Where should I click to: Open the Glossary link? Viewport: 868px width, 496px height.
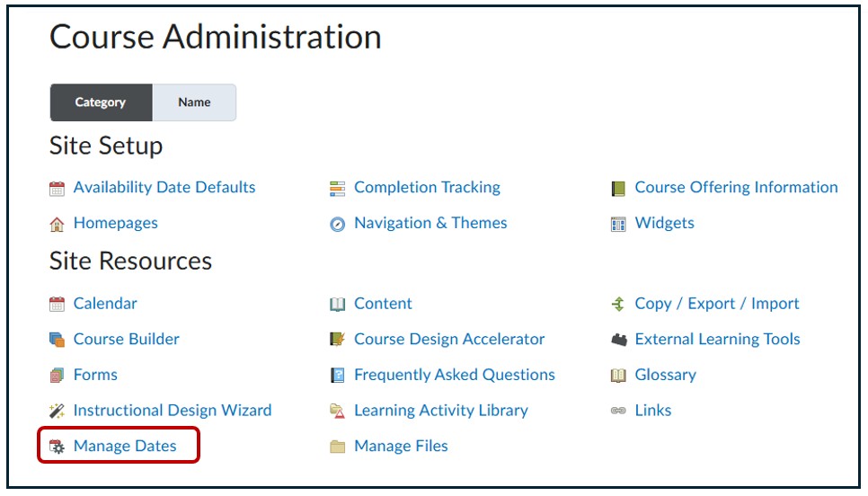click(665, 375)
